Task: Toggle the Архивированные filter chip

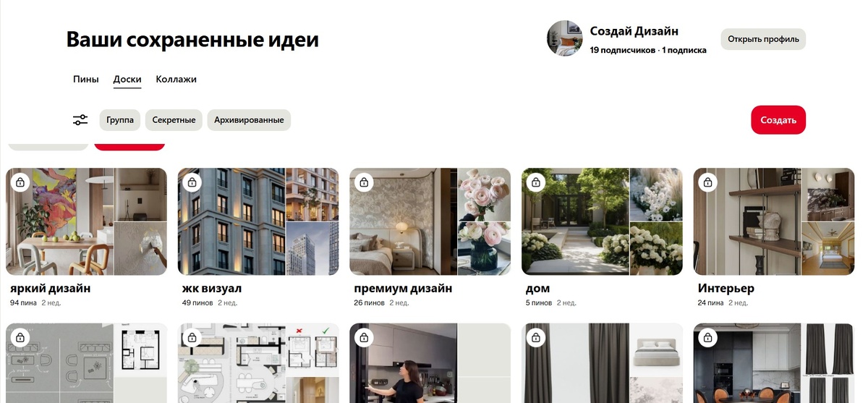Action: [249, 120]
